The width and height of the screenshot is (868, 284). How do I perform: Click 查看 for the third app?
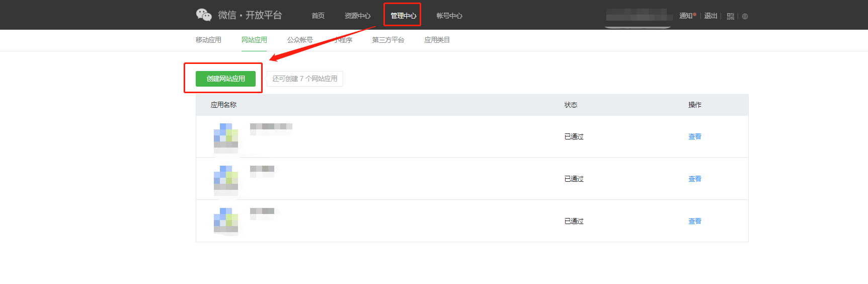click(x=695, y=221)
